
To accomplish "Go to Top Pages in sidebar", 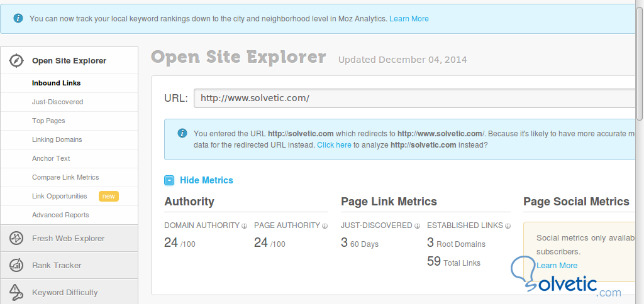I will [x=48, y=121].
